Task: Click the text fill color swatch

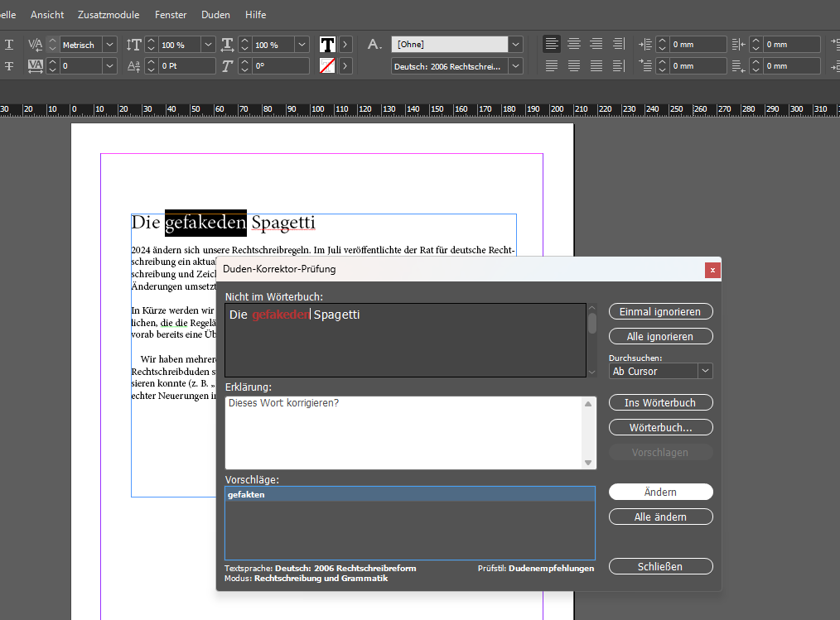Action: 327,45
